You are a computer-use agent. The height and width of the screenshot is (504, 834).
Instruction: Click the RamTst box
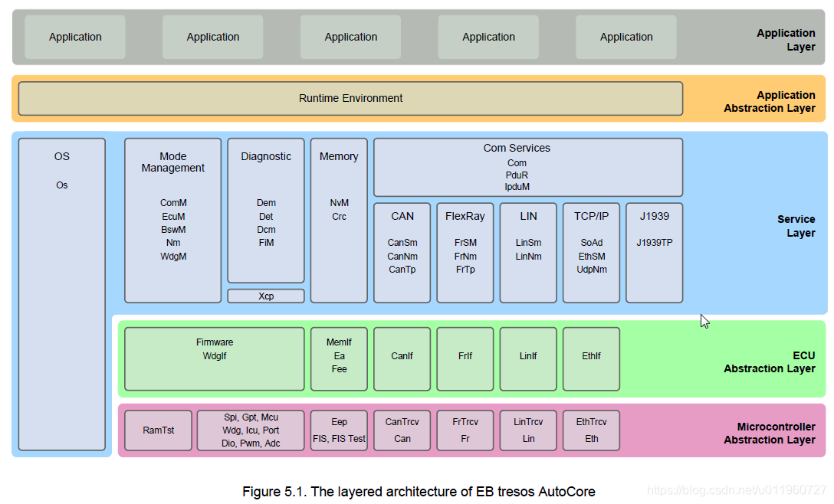pos(158,430)
